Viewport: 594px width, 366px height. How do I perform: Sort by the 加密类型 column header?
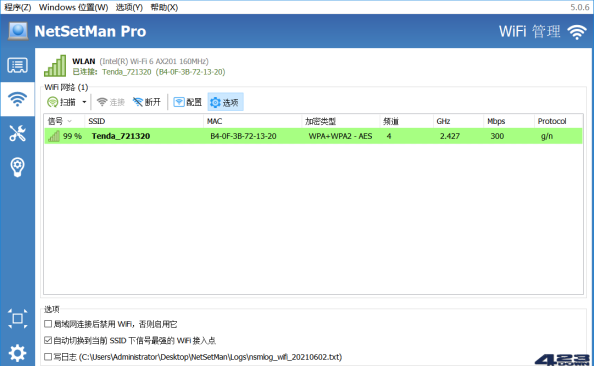click(341, 121)
